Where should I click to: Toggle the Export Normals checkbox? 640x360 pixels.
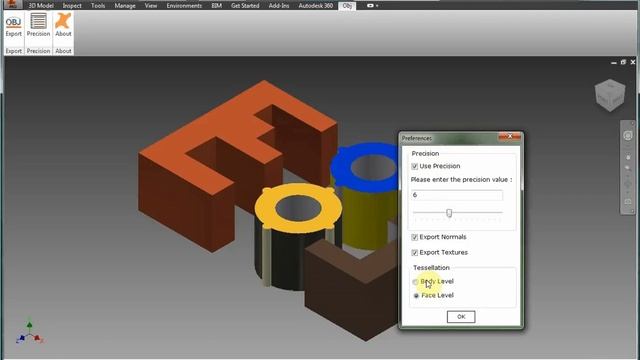click(x=415, y=237)
